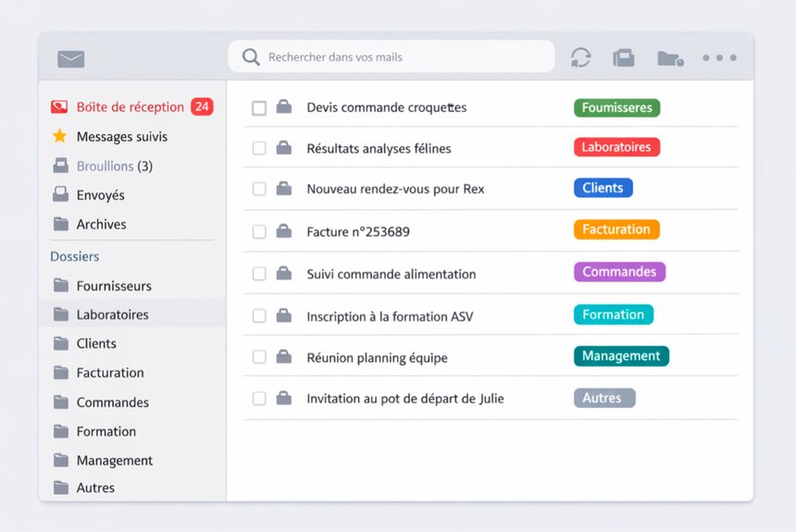Image resolution: width=796 pixels, height=532 pixels.
Task: Open the email Nouveau rendez-vous pour Rex
Action: point(395,189)
